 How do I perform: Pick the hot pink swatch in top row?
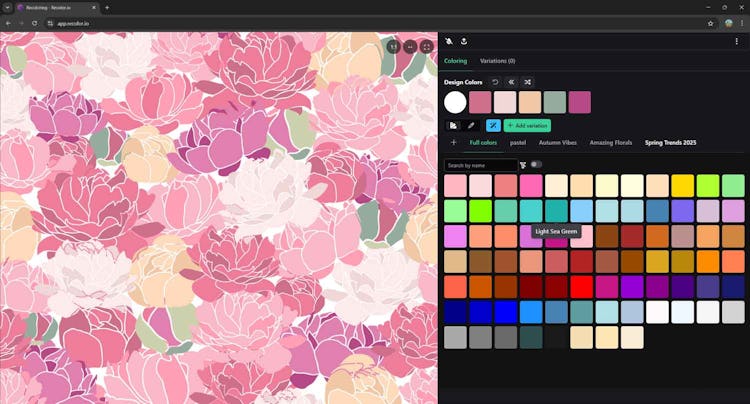531,186
